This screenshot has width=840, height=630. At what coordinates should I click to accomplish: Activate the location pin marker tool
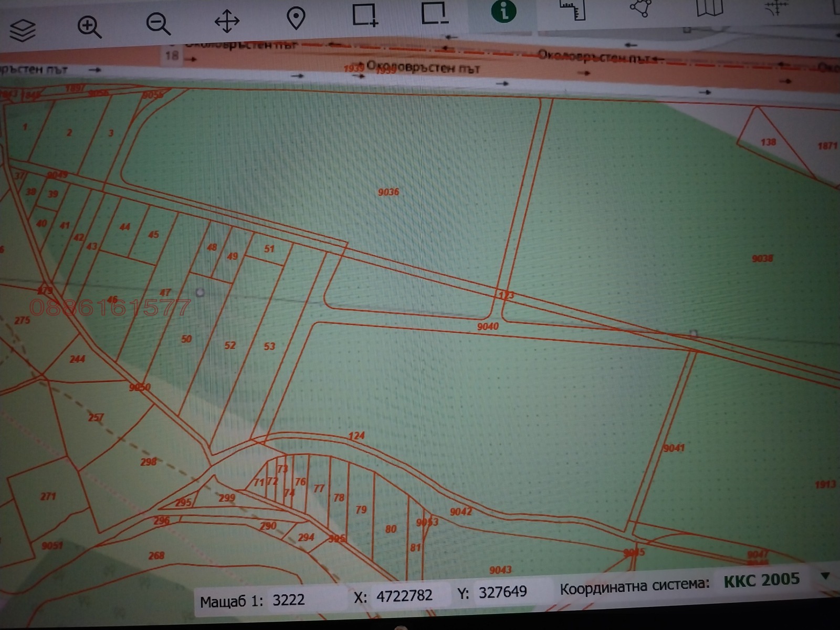[x=296, y=18]
